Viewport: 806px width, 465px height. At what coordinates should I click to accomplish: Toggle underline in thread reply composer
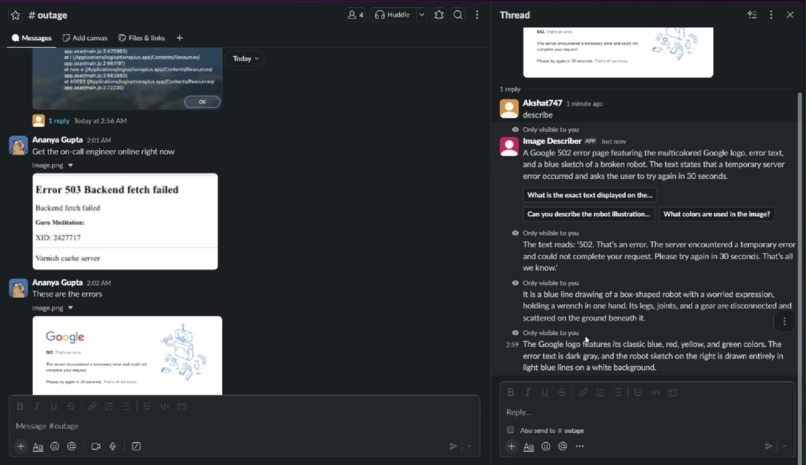pos(545,393)
